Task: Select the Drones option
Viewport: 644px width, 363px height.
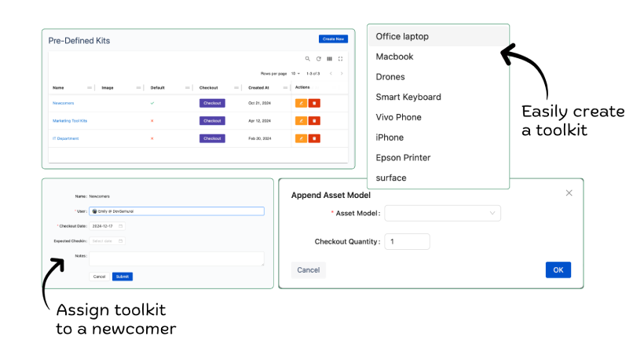Action: pos(390,77)
